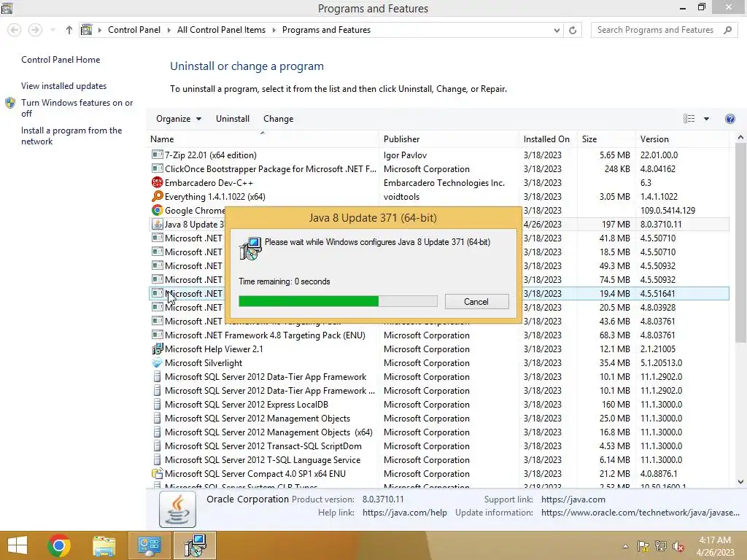Click the All Control Panel Items breadcrumb
This screenshot has width=747, height=560.
pos(221,30)
